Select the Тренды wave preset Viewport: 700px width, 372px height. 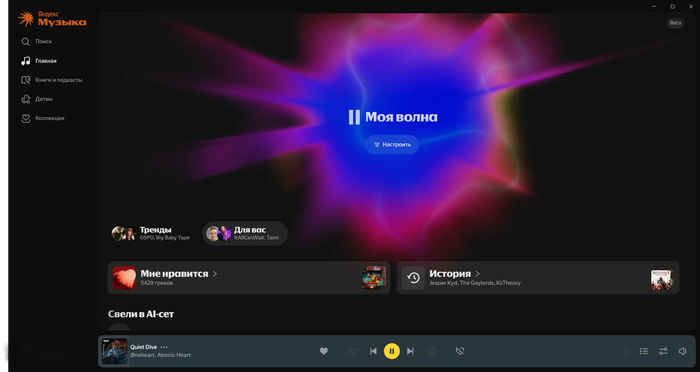point(151,233)
